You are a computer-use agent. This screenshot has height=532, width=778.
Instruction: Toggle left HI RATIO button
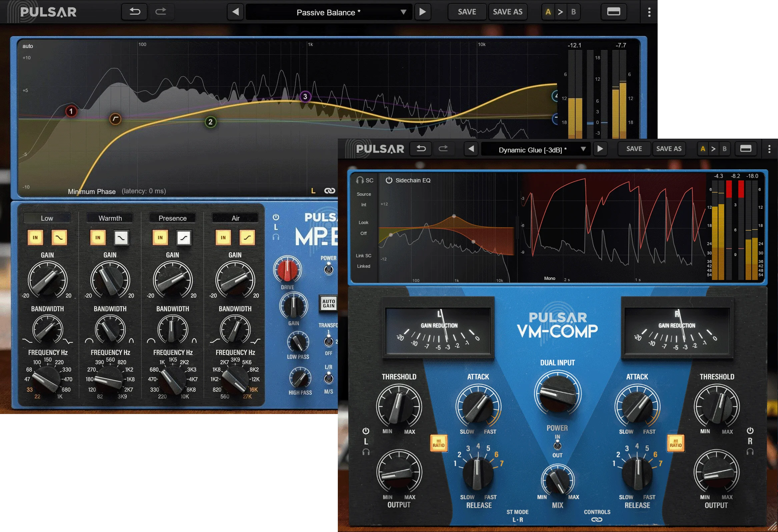439,443
